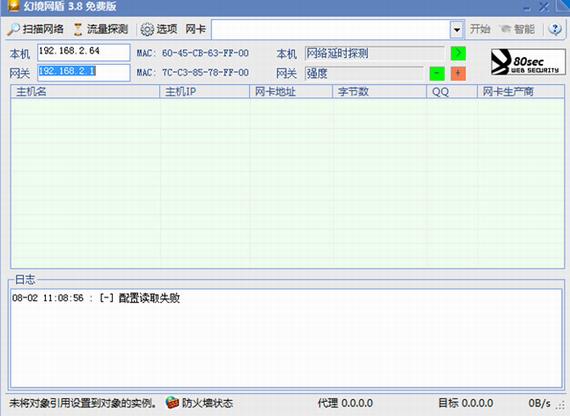Sort by 网卡地址 column header

click(291, 92)
